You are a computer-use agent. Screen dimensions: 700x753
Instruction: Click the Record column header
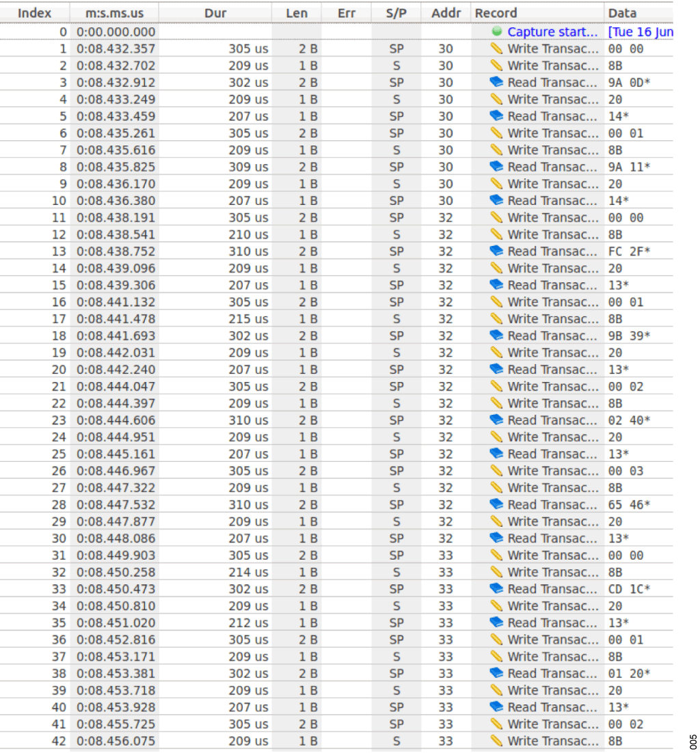pos(496,13)
